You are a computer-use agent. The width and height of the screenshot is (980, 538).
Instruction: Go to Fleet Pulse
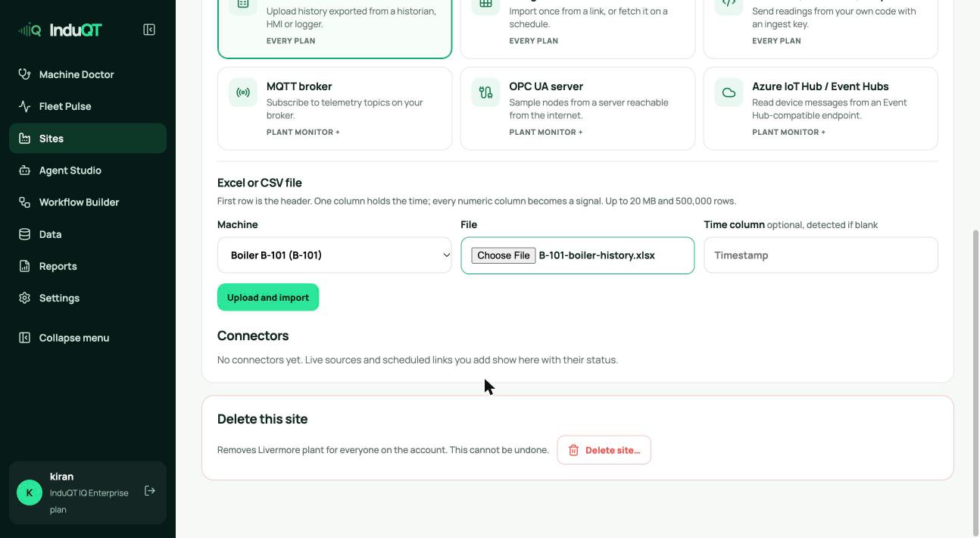pyautogui.click(x=88, y=106)
